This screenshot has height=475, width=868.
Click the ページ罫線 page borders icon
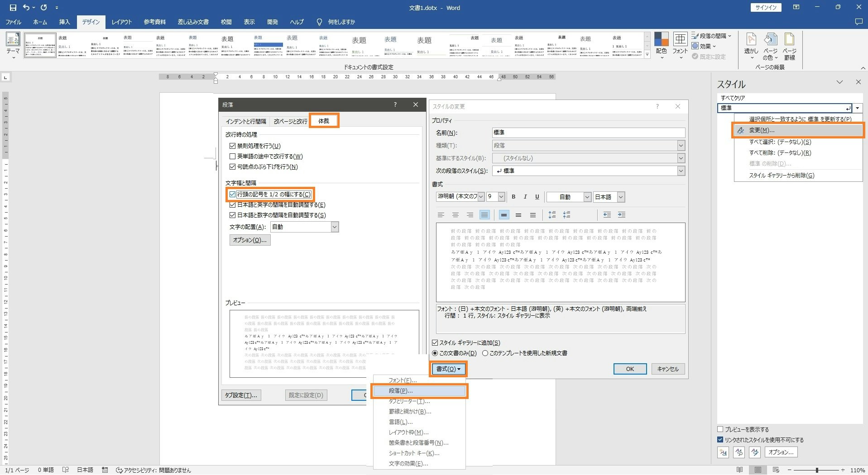[x=790, y=46]
